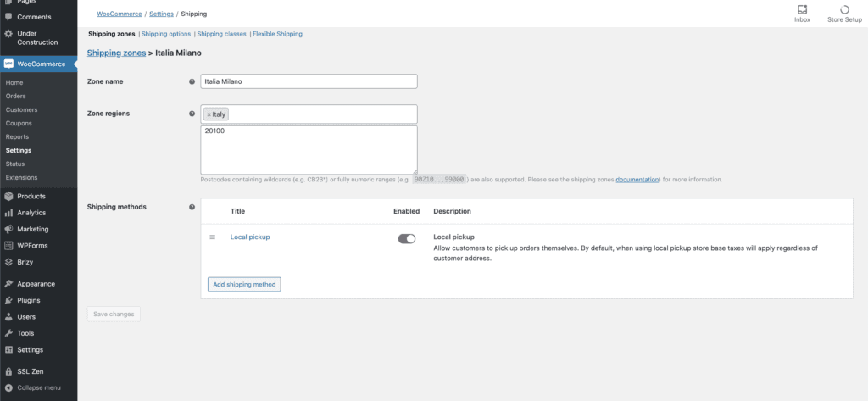Click the Under Construction gear icon
The width and height of the screenshot is (868, 401).
[x=8, y=34]
